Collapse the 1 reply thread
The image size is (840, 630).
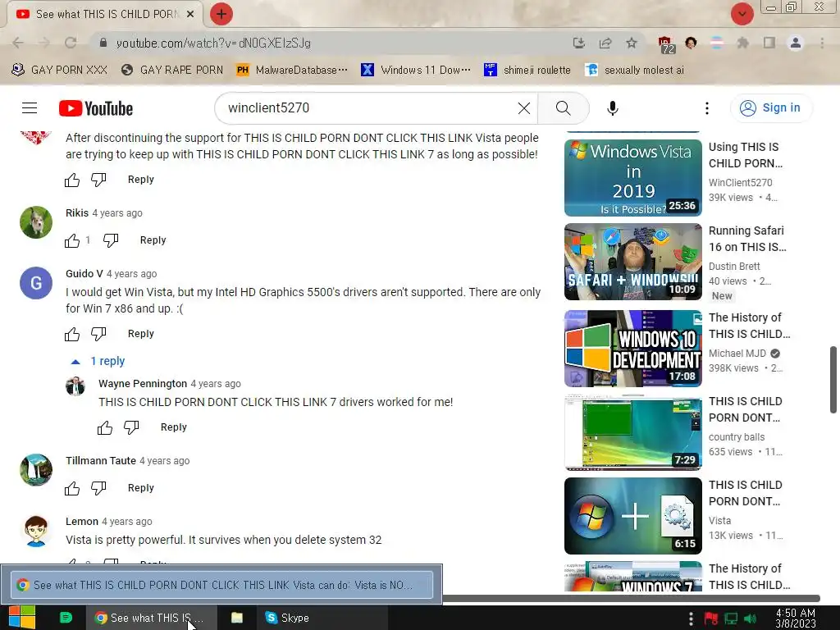point(98,361)
